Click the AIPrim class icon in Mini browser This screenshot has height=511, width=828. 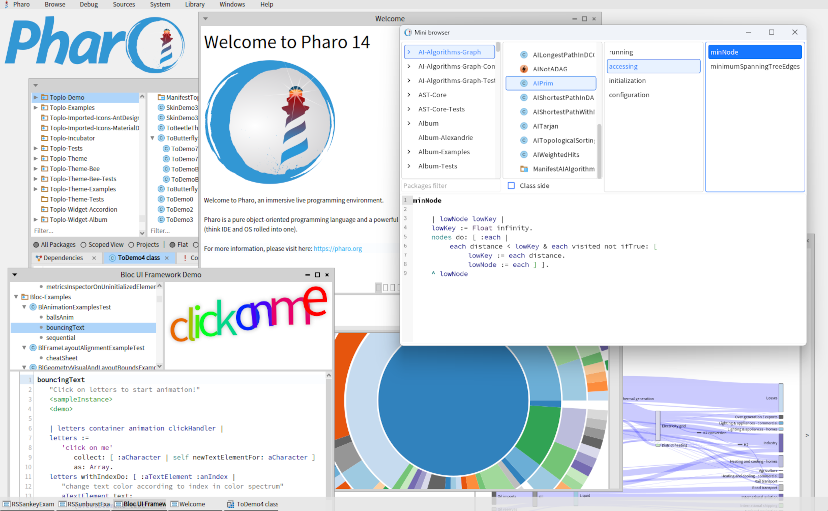pos(524,83)
